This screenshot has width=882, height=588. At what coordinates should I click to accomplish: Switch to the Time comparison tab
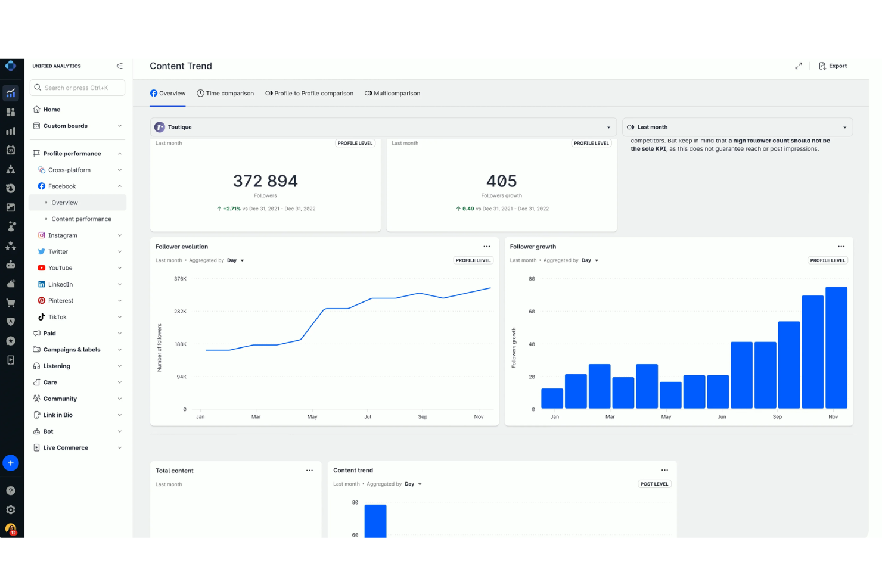pos(225,93)
